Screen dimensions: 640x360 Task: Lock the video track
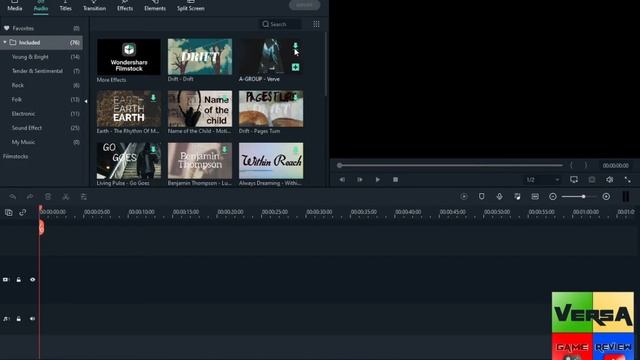(x=19, y=280)
